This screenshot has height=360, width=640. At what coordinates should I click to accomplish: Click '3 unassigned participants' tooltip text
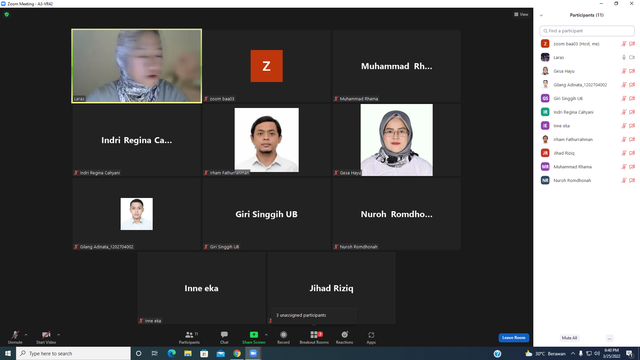pyautogui.click(x=301, y=315)
